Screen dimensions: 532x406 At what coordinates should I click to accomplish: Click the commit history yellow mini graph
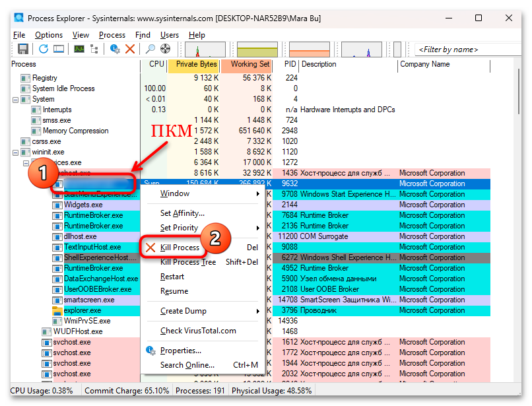(257, 50)
